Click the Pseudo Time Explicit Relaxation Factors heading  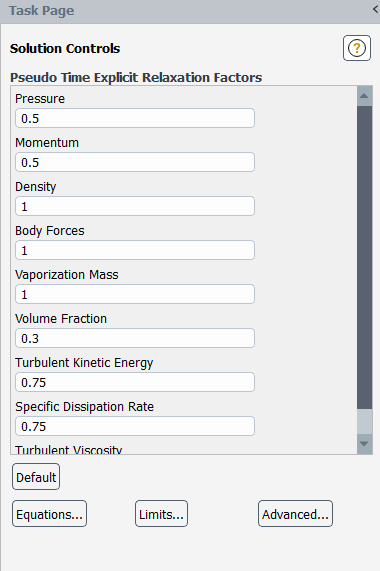[136, 78]
